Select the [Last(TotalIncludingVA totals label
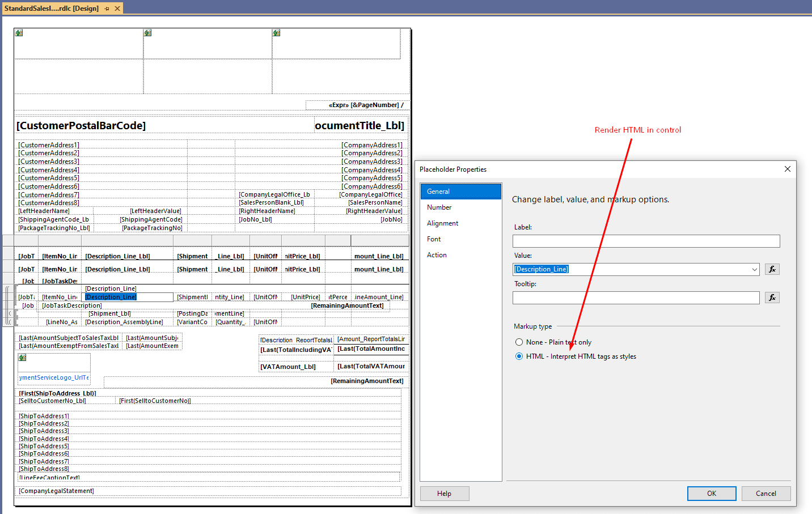 pyautogui.click(x=296, y=350)
